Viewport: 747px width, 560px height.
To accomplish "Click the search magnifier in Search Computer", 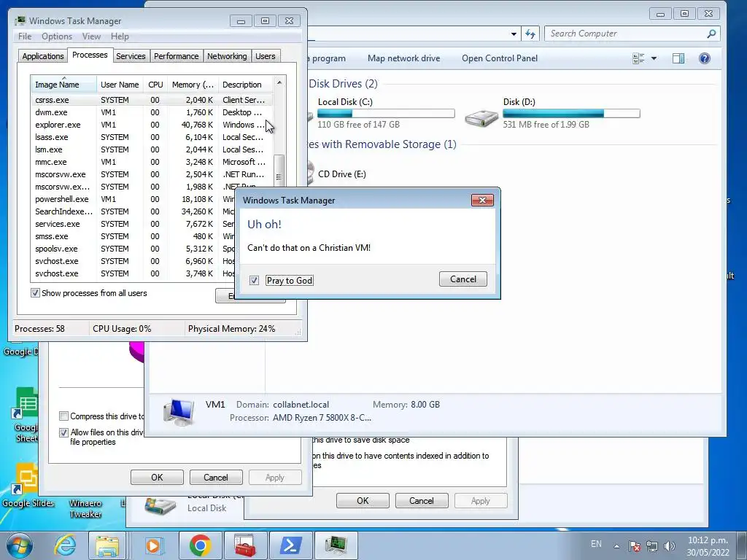I will (711, 34).
